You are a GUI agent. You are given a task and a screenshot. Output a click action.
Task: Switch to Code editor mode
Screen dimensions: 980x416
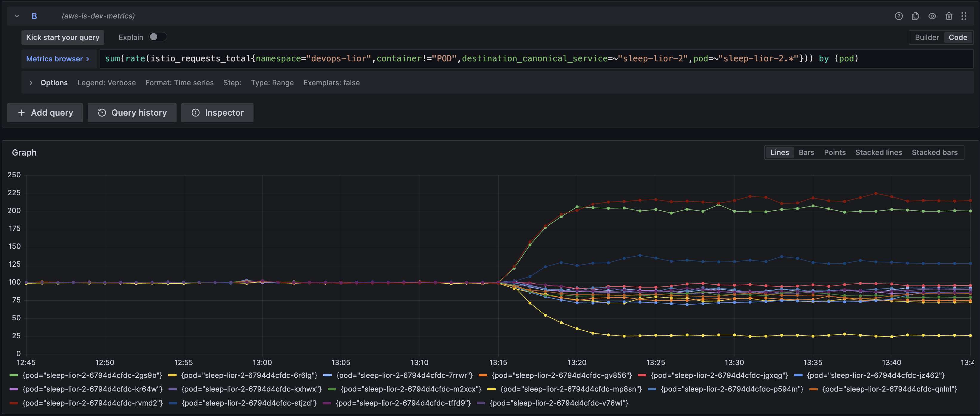click(x=958, y=37)
